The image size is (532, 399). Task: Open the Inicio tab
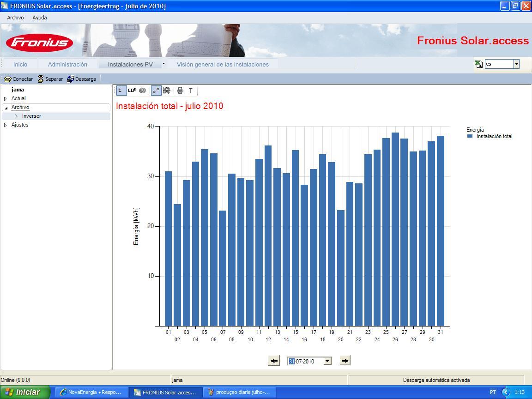[20, 64]
